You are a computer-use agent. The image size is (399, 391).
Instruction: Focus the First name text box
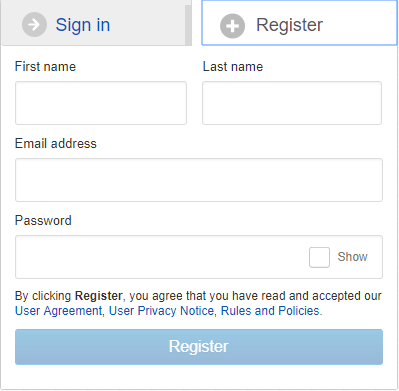pos(101,103)
